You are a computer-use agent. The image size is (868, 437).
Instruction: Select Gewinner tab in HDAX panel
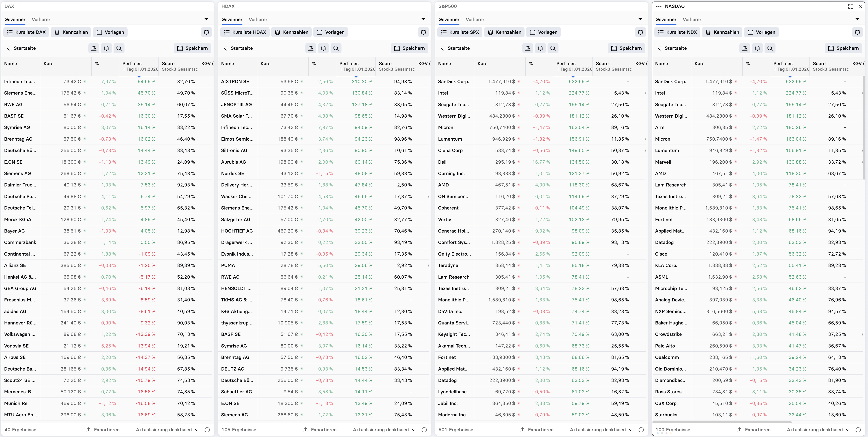coord(232,20)
